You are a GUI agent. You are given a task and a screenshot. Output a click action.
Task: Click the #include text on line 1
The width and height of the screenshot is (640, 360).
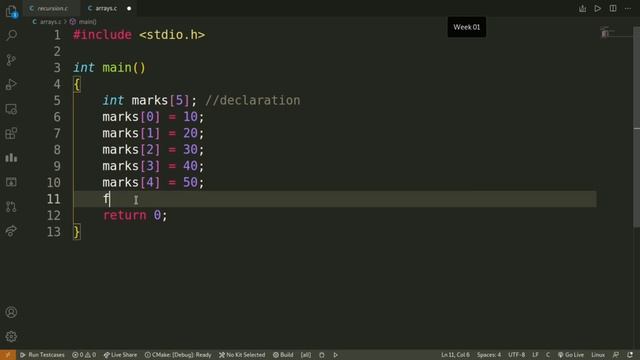pos(102,35)
